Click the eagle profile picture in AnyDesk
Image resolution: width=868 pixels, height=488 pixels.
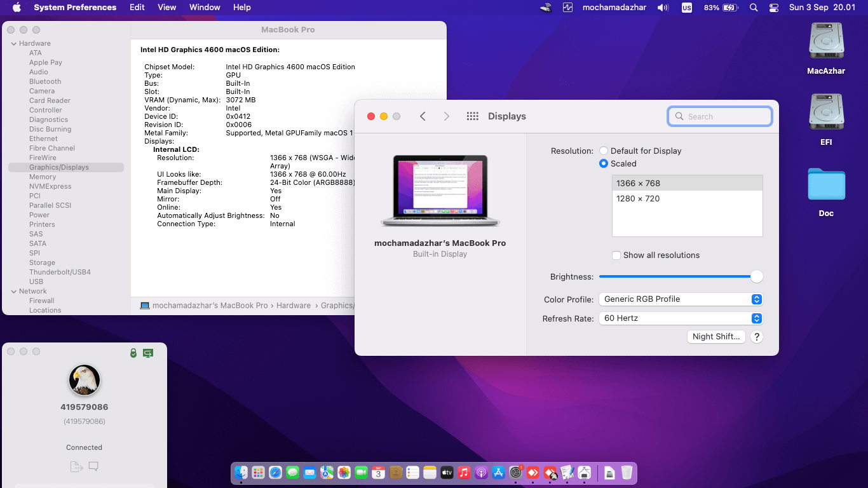[85, 380]
